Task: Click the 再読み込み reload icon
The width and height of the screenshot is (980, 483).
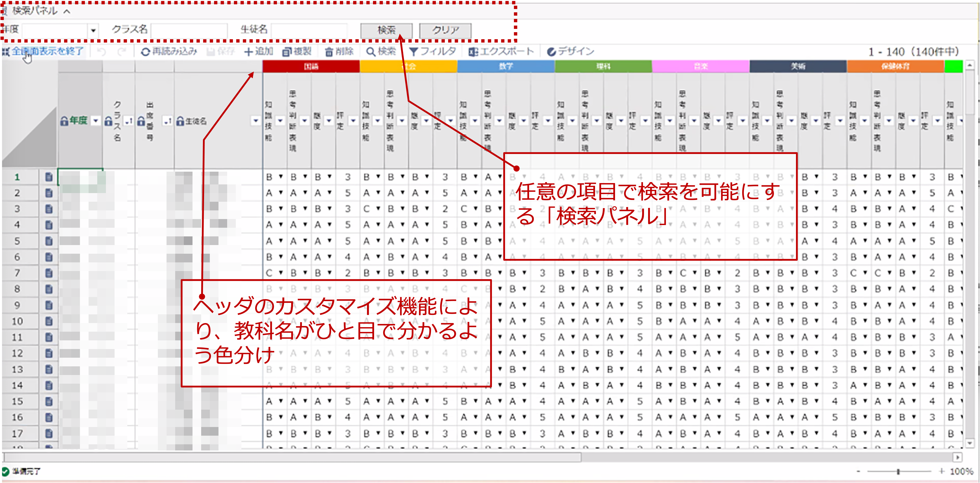Action: coord(145,52)
